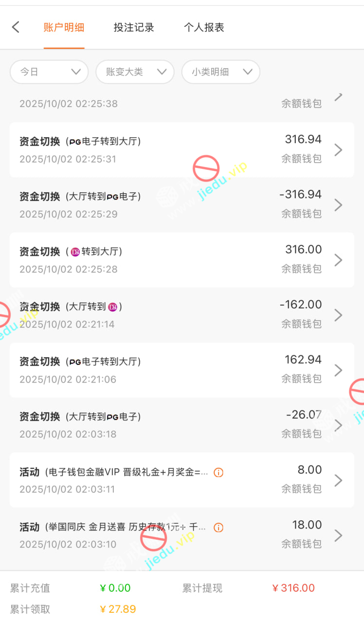
Task: Tap the 累计提现 ¥316.00 amount
Action: pos(293,588)
